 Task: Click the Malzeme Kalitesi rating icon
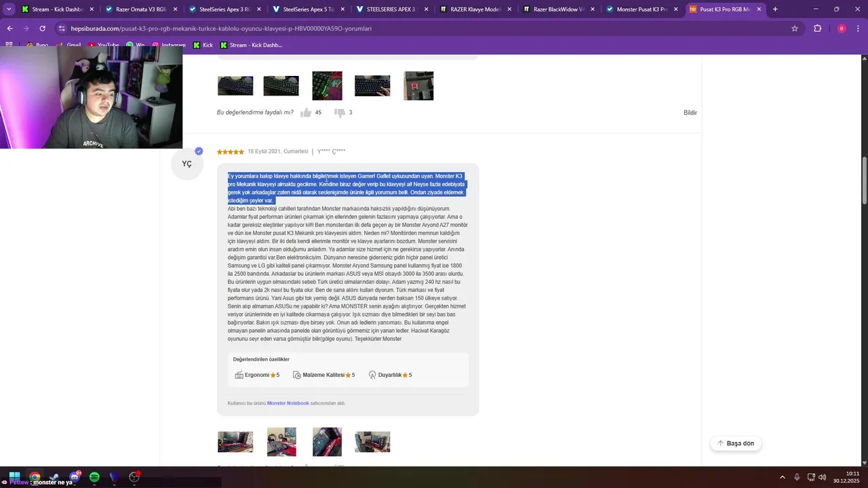pyautogui.click(x=297, y=375)
